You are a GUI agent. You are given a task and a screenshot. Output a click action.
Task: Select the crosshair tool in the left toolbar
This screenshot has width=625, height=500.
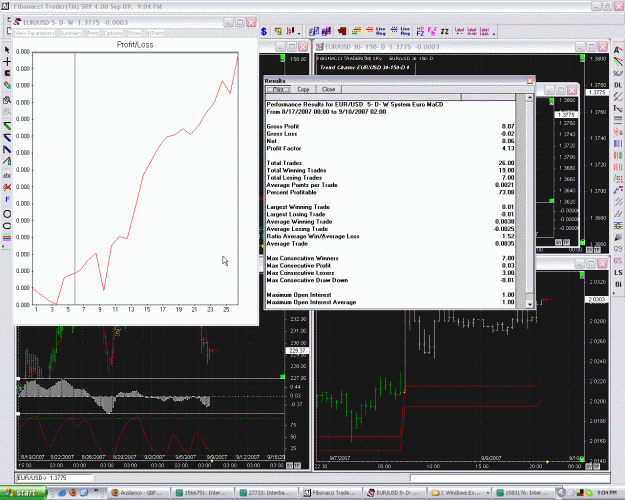[7, 61]
